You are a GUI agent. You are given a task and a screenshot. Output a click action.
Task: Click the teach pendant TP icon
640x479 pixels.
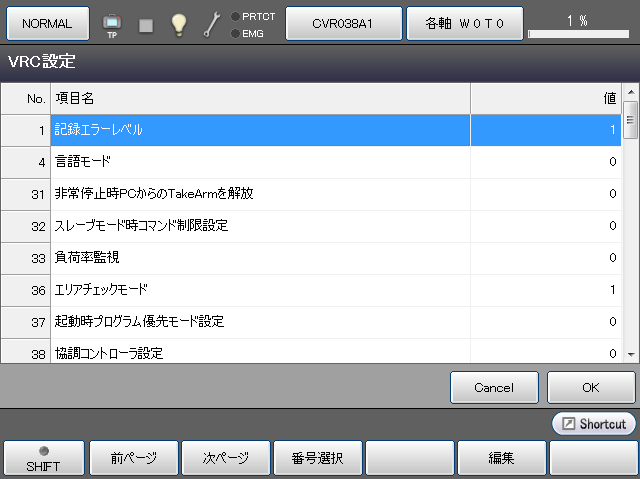coord(111,24)
